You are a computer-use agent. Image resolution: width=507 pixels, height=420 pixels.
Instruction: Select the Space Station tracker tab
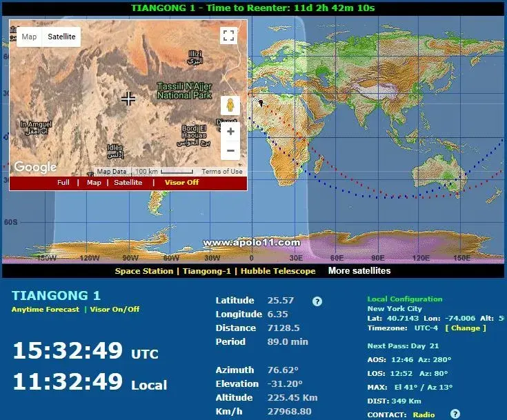point(144,271)
